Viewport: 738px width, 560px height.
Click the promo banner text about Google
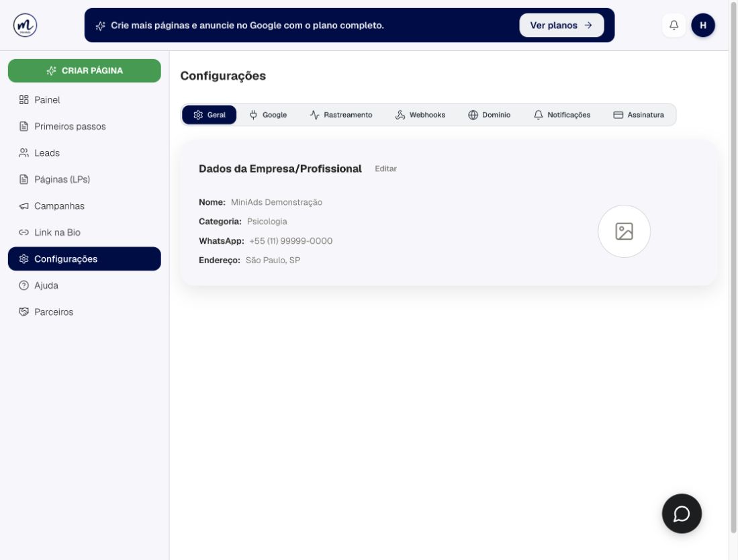[x=248, y=26]
